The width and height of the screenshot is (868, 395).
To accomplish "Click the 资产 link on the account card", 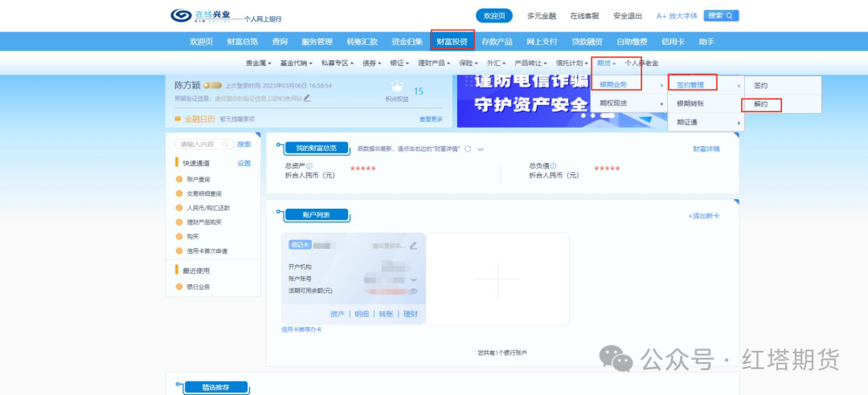I will point(337,314).
